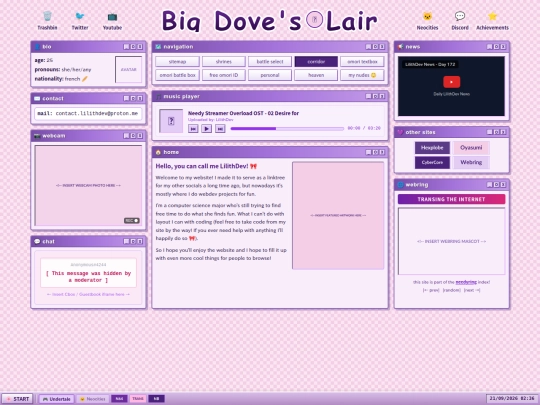540x405 pixels.
Task: Open the Twitter desktop icon
Action: coord(80,21)
